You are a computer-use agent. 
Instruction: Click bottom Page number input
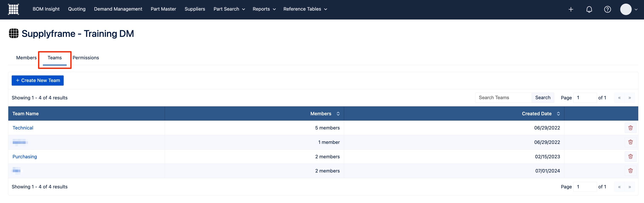point(585,187)
